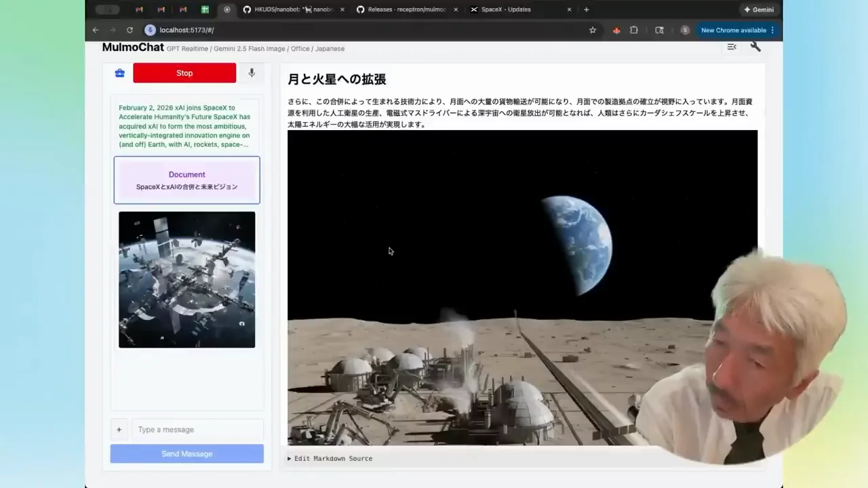Open the Gemini button in Chrome
The image size is (868, 488).
[759, 9]
